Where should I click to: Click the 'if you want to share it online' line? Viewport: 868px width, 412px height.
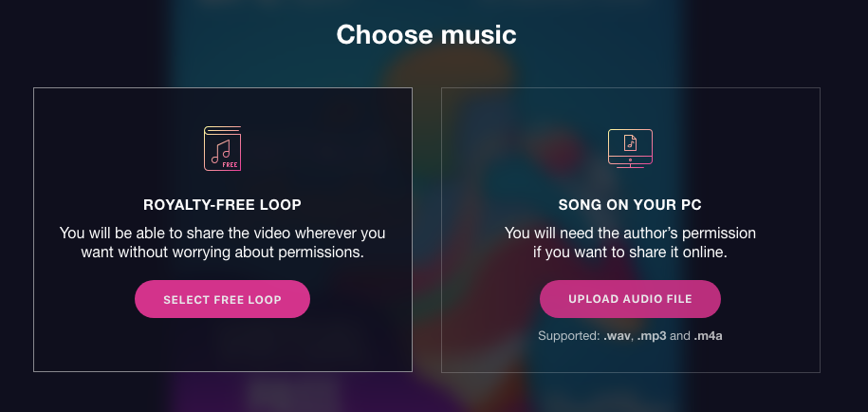(x=630, y=253)
